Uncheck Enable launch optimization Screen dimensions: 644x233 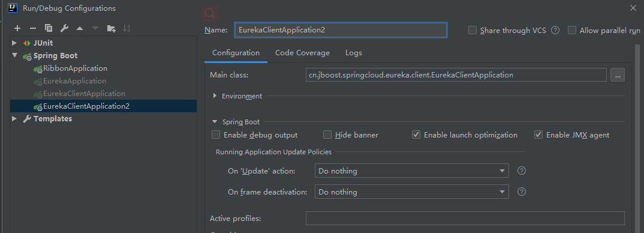[416, 135]
